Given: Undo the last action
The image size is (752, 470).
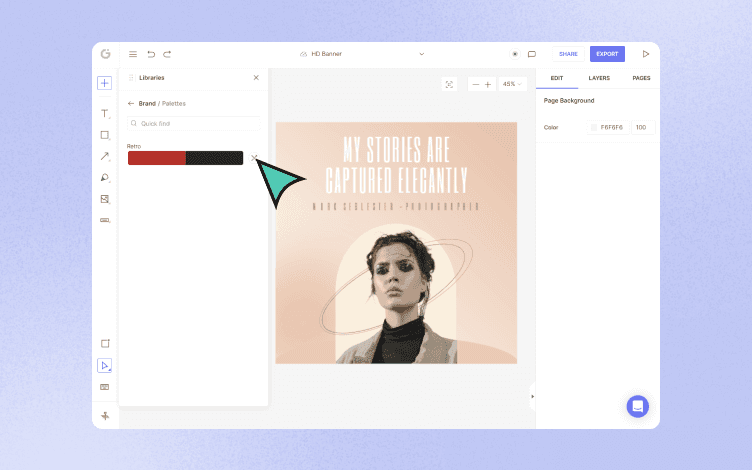Looking at the screenshot, I should 151,54.
